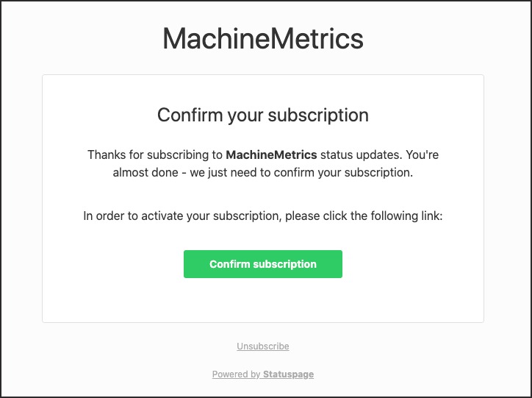Click the large MachineMetrics page title
The height and width of the screenshot is (398, 532).
coord(263,38)
